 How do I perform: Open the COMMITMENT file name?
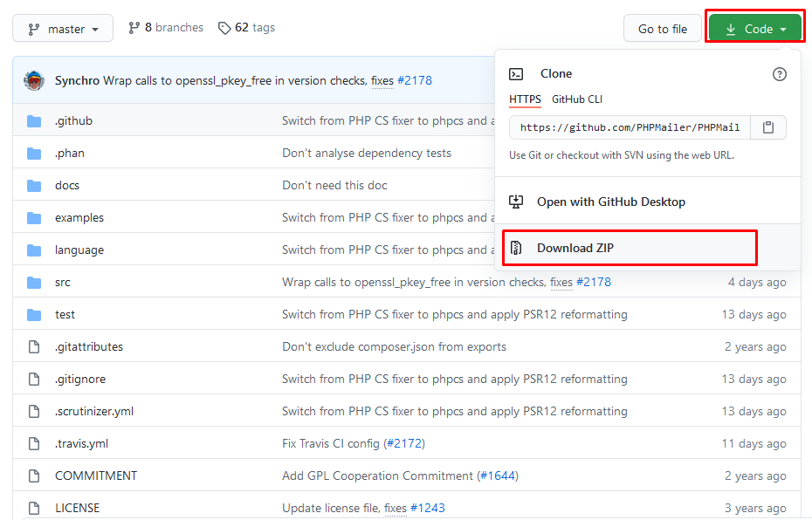(x=96, y=476)
